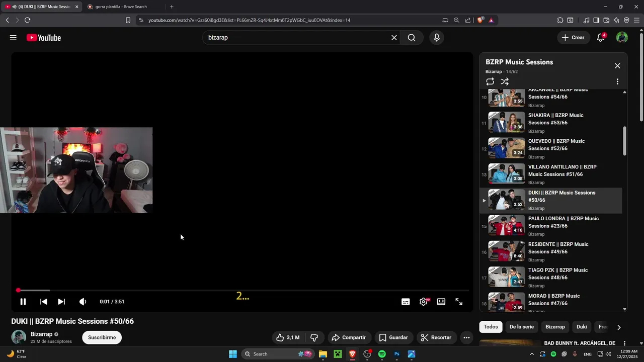Show hidden system tray icons
This screenshot has width=644, height=362.
tap(532, 354)
